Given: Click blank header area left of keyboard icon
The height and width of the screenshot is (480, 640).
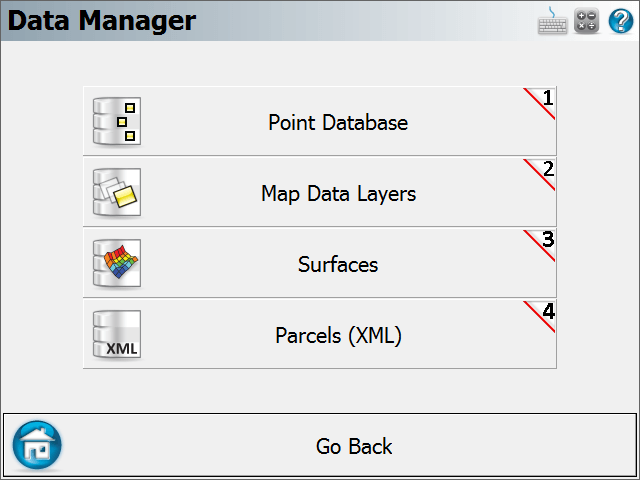Looking at the screenshot, I should pos(367,20).
